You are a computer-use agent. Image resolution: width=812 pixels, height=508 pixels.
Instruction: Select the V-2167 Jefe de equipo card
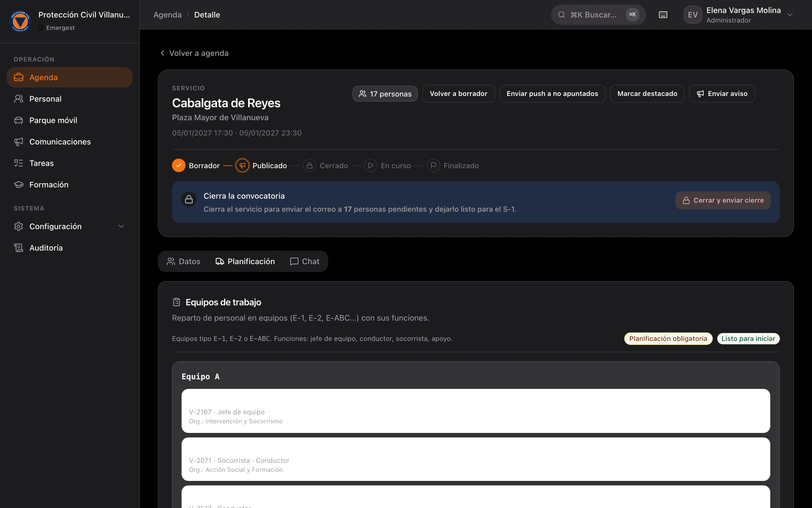click(x=475, y=411)
